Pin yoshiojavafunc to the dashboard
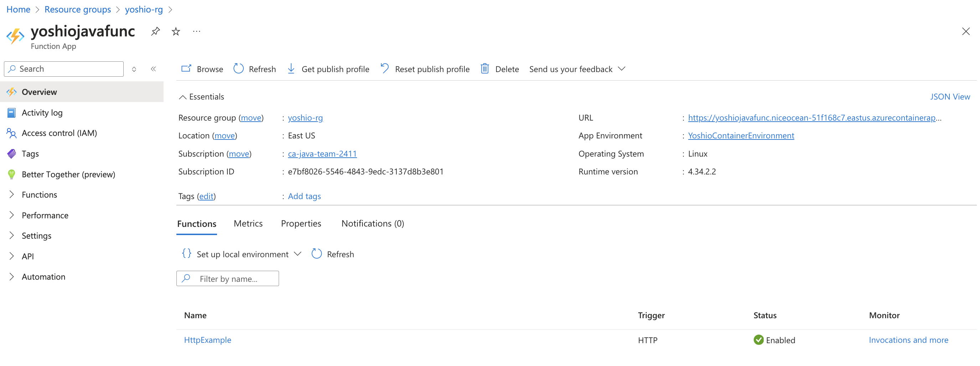This screenshot has width=980, height=366. (155, 31)
